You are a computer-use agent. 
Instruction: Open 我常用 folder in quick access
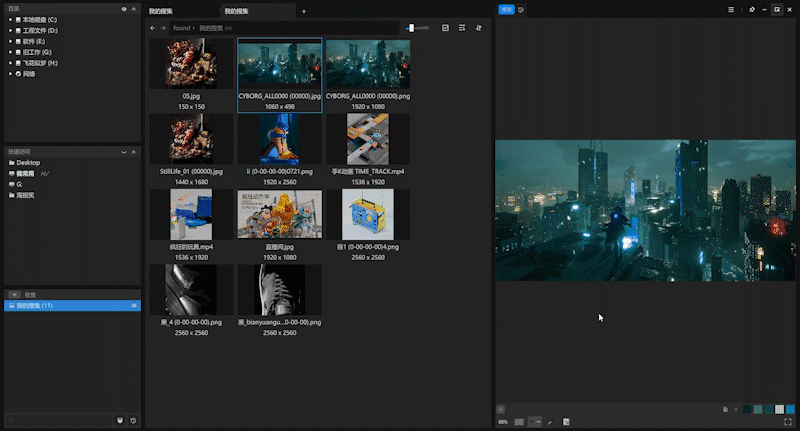[x=25, y=173]
